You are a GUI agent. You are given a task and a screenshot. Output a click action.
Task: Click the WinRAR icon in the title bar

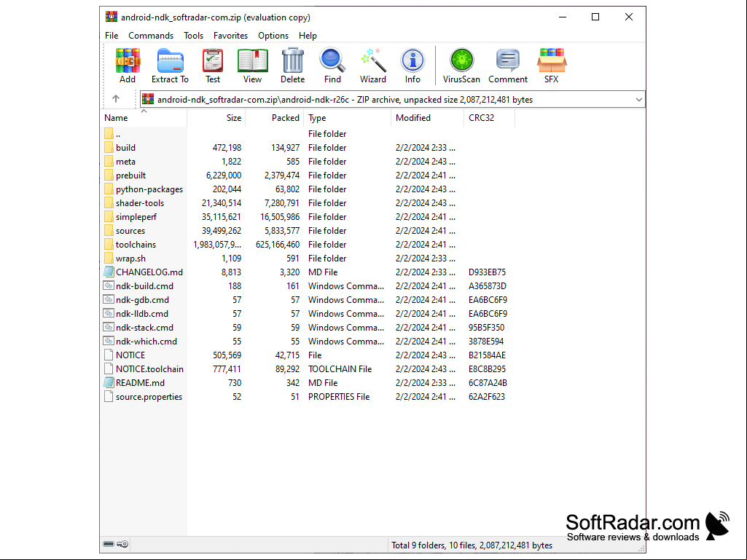click(x=111, y=17)
